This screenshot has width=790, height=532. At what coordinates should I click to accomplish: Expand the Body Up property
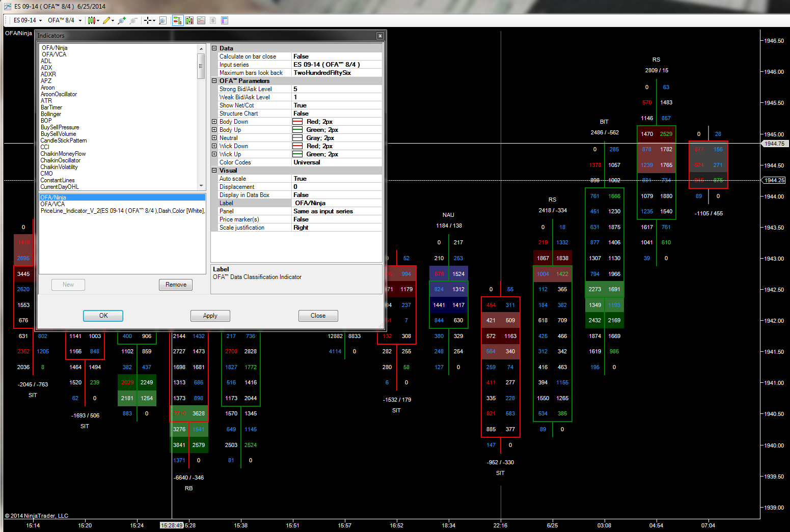(214, 130)
